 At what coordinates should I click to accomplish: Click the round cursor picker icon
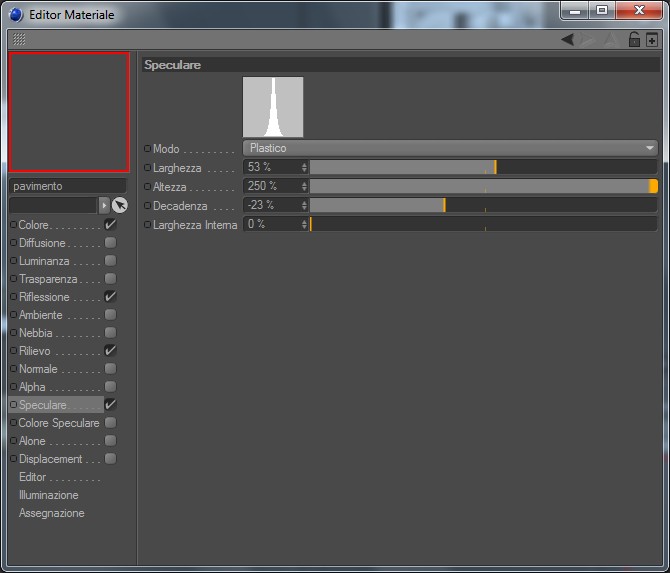(x=120, y=206)
